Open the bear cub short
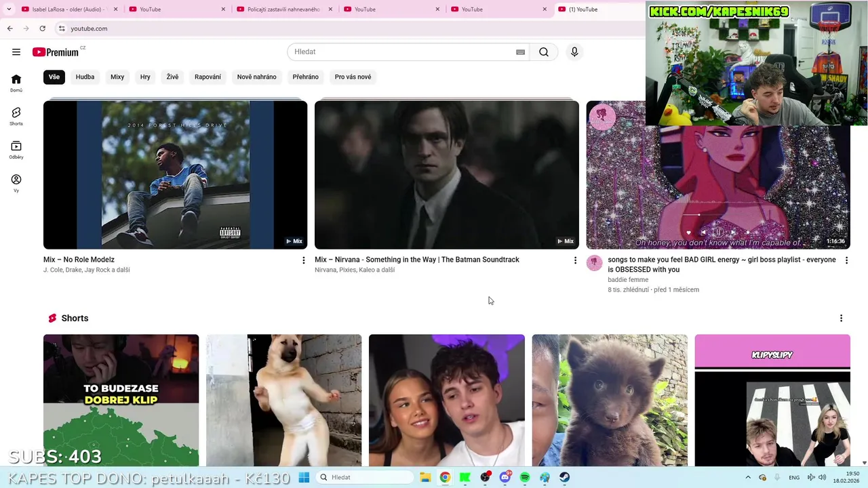 point(609,401)
